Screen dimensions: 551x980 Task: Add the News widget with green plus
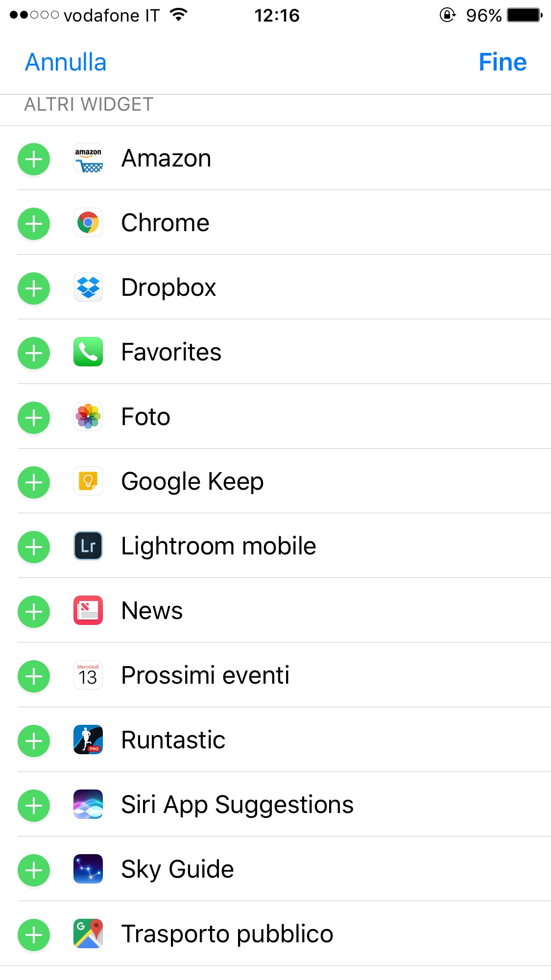tap(34, 612)
